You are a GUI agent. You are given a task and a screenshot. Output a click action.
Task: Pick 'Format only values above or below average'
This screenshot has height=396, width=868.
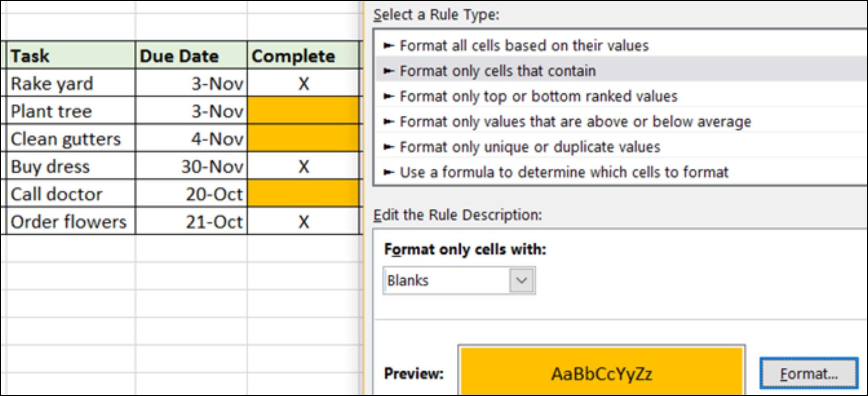[575, 122]
